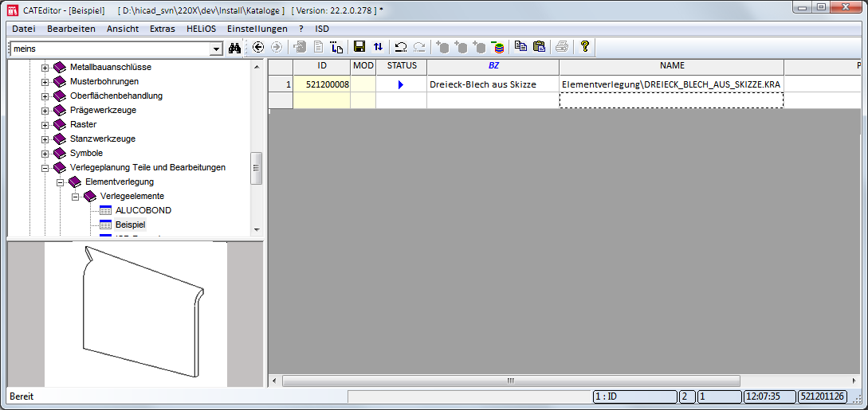This screenshot has width=868, height=410.
Task: Click the printer icon
Action: 562,47
